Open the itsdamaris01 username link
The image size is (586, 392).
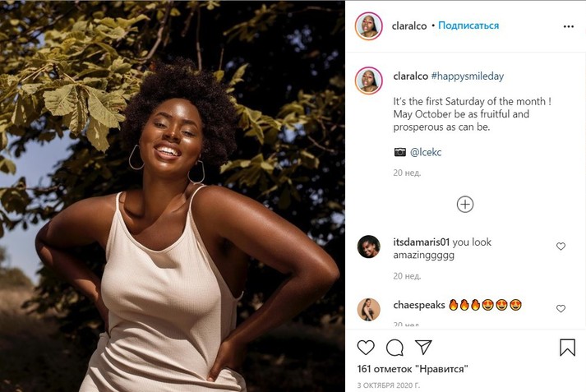coord(421,242)
